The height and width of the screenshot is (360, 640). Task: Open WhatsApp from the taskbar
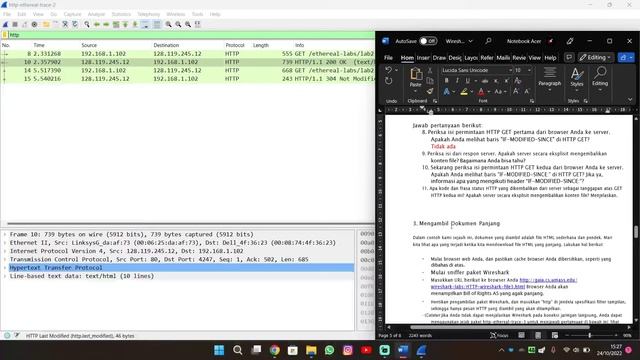click(329, 350)
